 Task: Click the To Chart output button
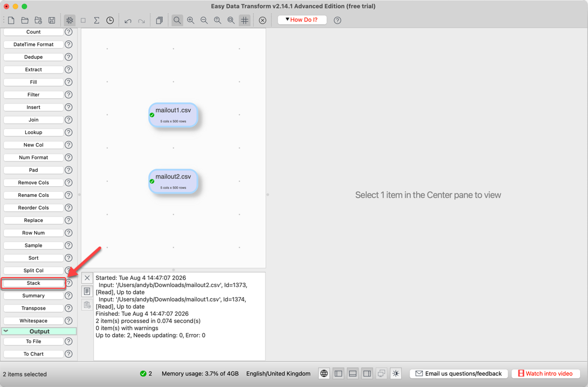pyautogui.click(x=33, y=354)
